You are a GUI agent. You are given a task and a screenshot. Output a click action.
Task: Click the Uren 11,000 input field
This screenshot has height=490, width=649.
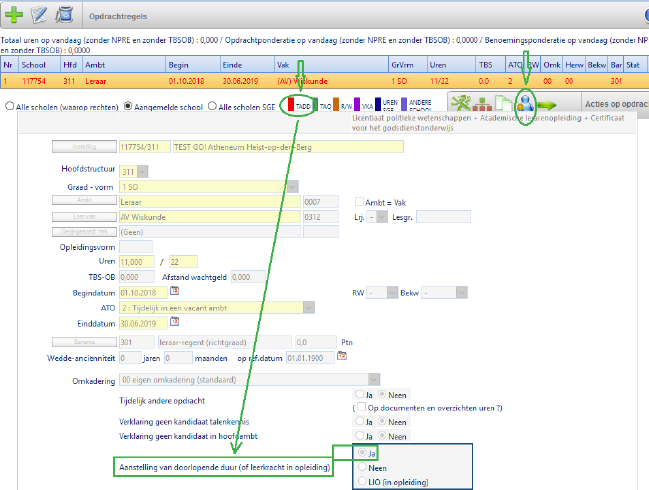tap(137, 262)
